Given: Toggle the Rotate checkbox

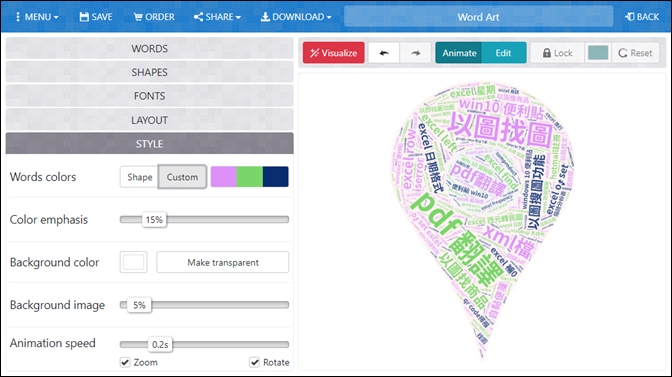Looking at the screenshot, I should [255, 362].
